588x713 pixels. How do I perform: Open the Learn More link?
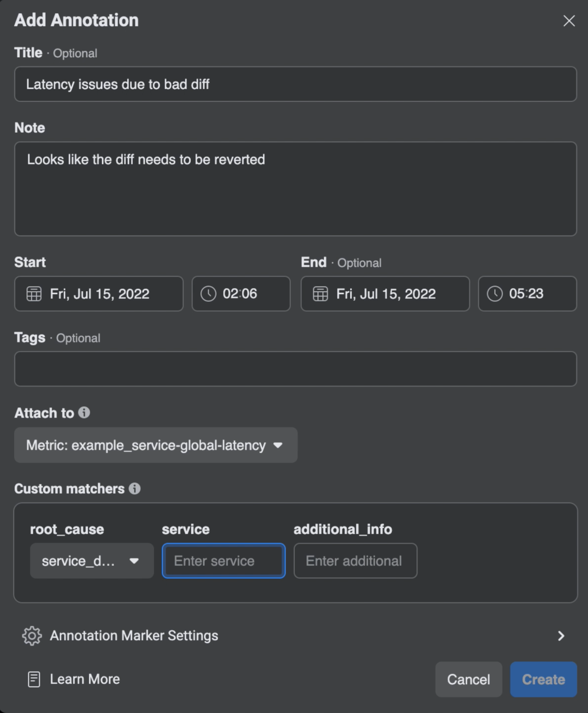pyautogui.click(x=85, y=679)
